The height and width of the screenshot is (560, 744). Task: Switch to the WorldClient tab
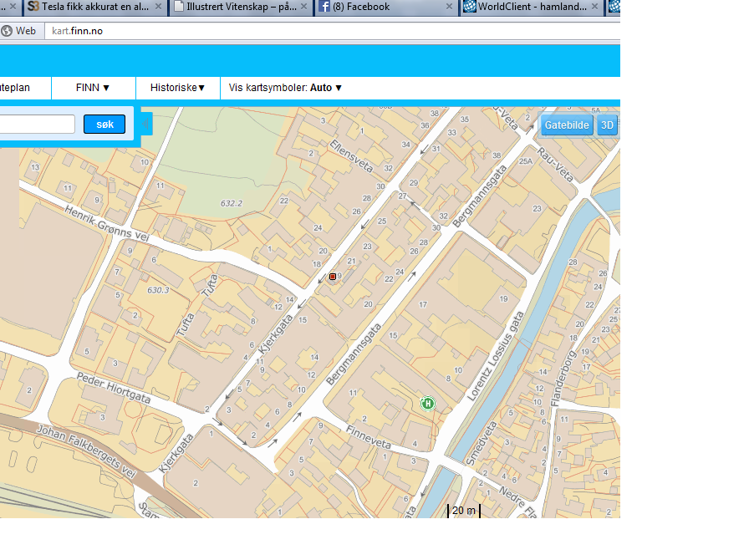[x=527, y=7]
